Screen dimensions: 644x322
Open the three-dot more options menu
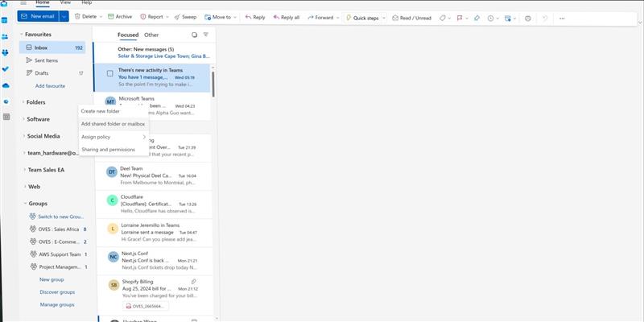coord(562,18)
